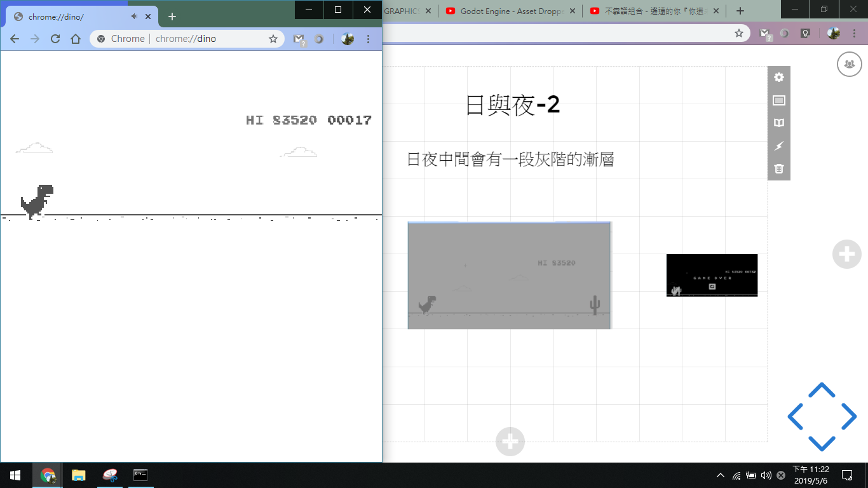Open the taskbar clock 下午 11:22
Screen dimensions: 868x488
810,475
